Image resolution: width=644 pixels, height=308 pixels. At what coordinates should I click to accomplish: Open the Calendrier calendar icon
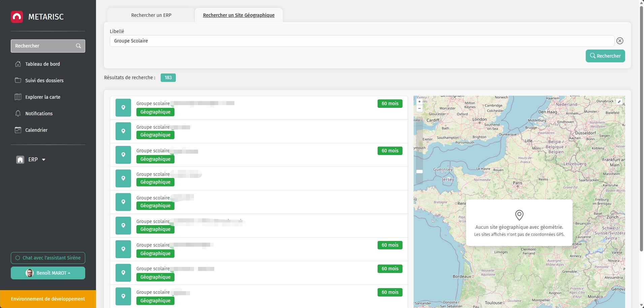(18, 130)
